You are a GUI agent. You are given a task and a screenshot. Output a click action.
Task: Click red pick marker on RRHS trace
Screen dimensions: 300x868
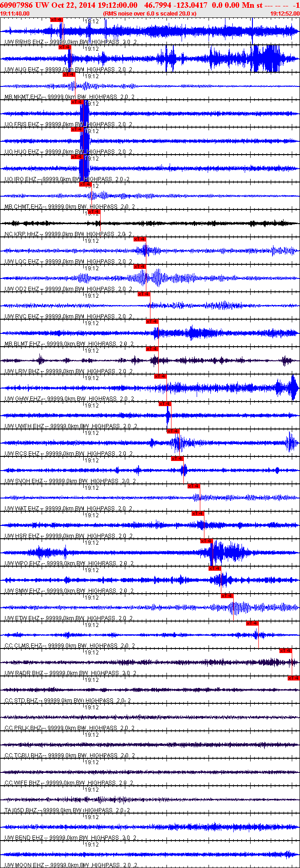pos(57,20)
